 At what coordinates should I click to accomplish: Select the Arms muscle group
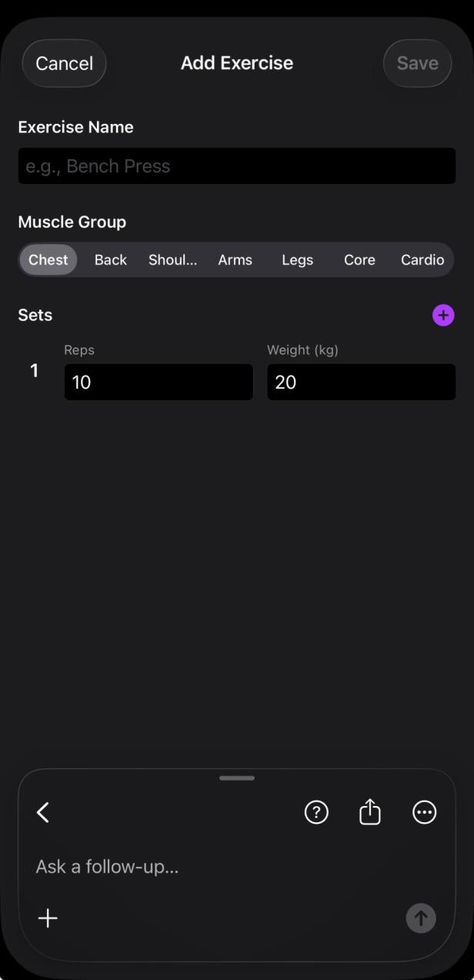(x=235, y=259)
